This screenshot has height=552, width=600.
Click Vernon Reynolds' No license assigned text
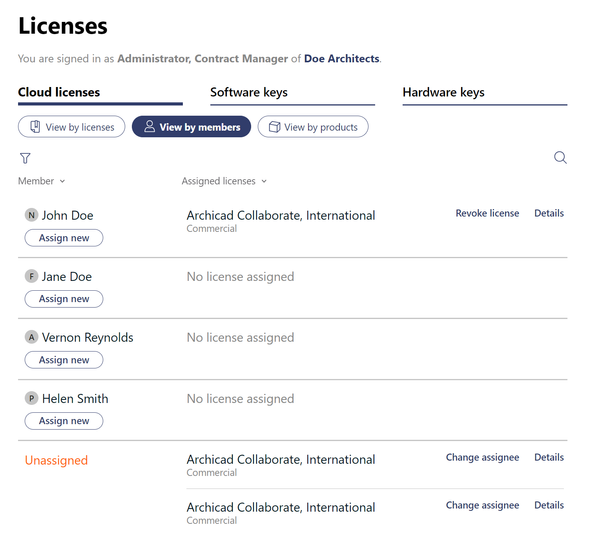tap(240, 338)
